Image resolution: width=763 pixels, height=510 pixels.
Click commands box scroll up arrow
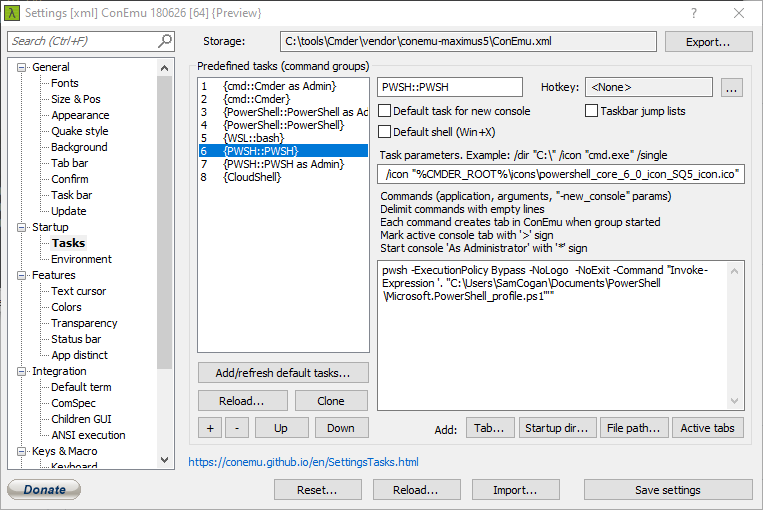[734, 271]
